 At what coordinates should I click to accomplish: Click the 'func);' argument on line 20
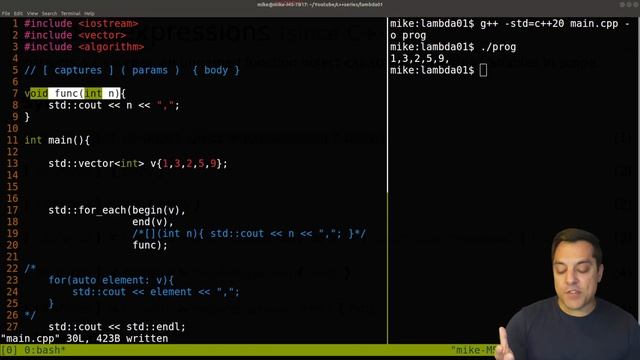pos(150,245)
